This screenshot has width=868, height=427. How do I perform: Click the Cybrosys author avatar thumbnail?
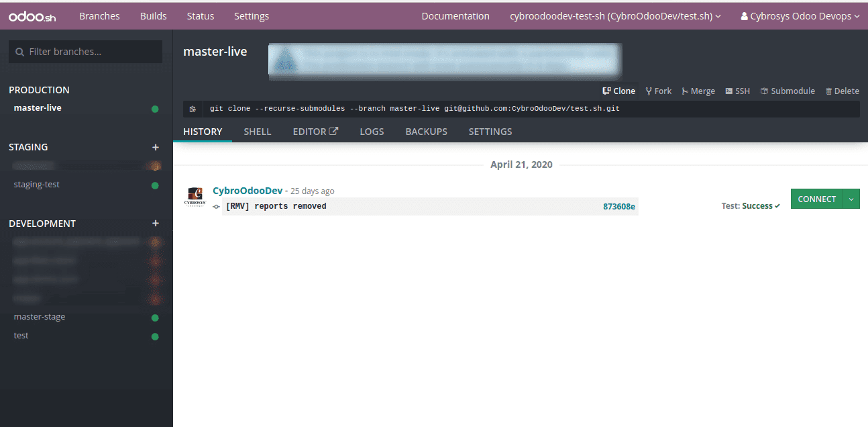[195, 197]
